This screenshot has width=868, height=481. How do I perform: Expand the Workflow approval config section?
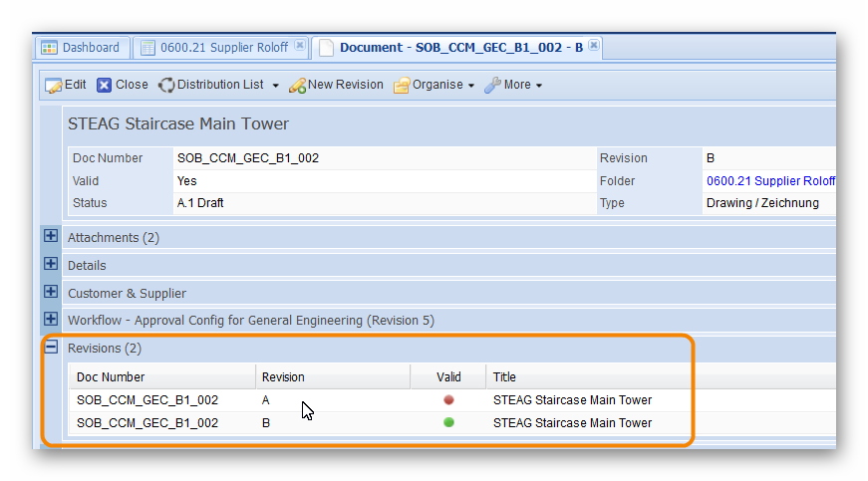tap(51, 320)
